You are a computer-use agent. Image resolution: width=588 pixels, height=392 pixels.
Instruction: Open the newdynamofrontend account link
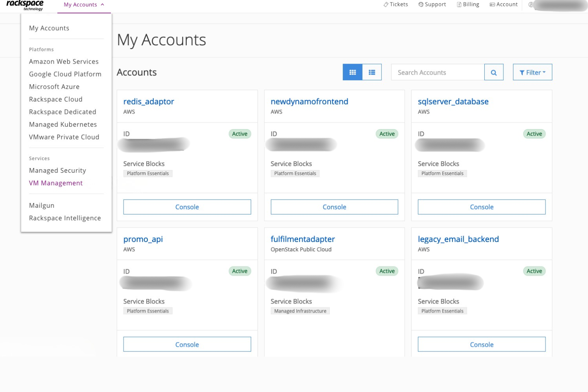(x=309, y=102)
